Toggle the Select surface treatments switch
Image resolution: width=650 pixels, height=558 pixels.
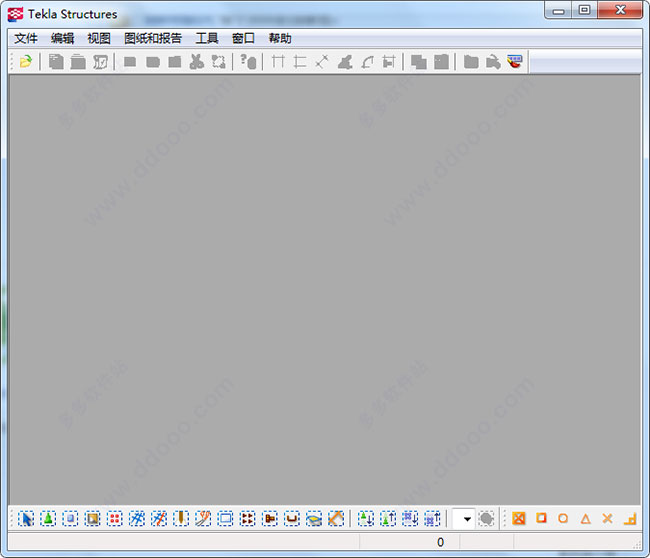[x=92, y=519]
